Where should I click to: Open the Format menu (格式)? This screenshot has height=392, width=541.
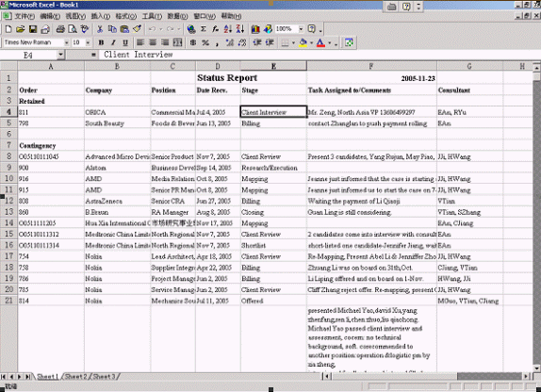126,16
